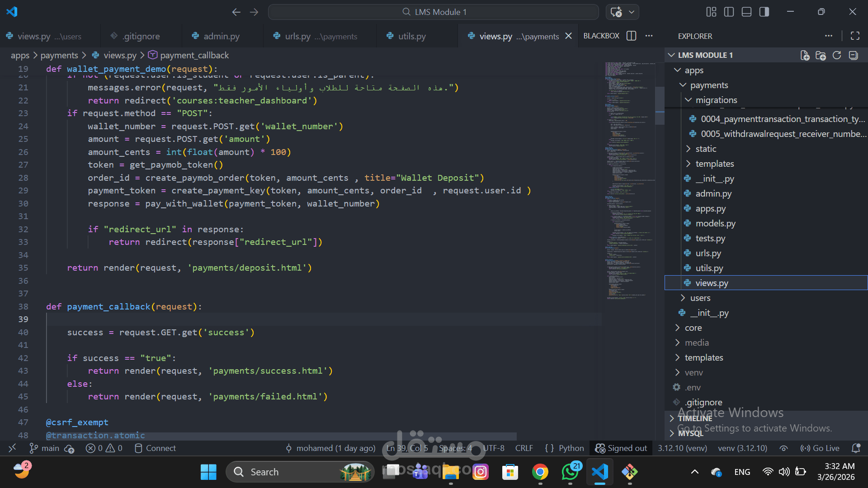
Task: Click errors and warnings count in status bar
Action: tap(104, 448)
